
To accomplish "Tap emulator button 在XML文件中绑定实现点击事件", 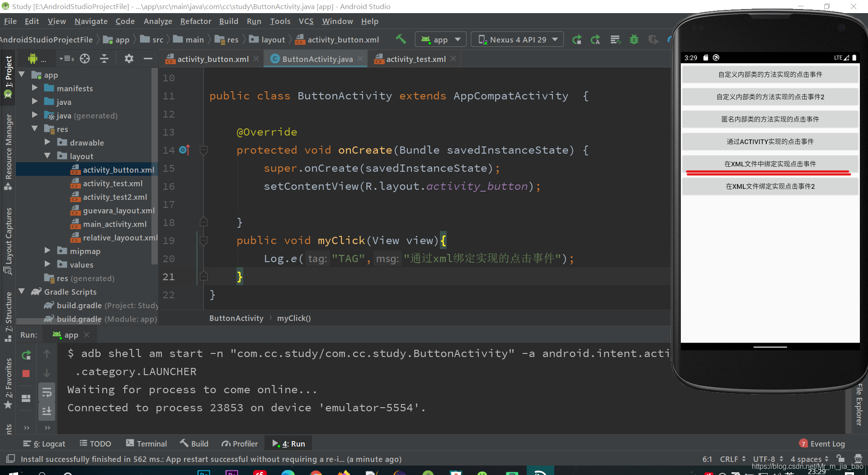I will point(770,164).
